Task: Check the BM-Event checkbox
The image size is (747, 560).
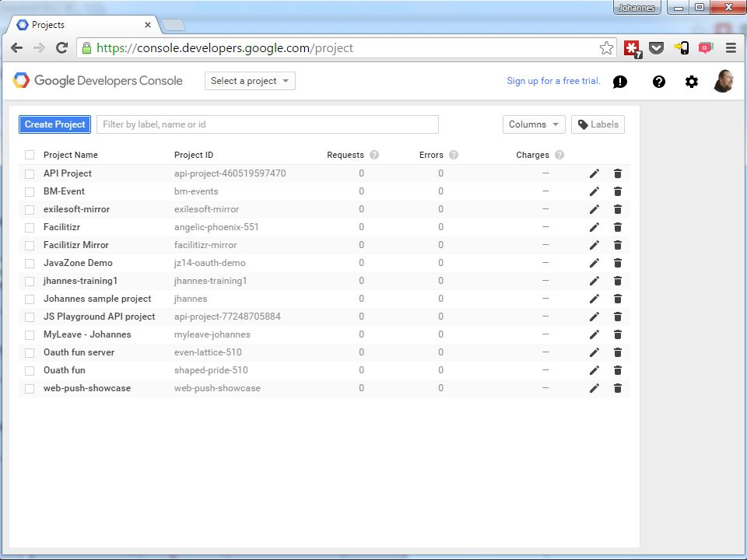Action: (30, 191)
